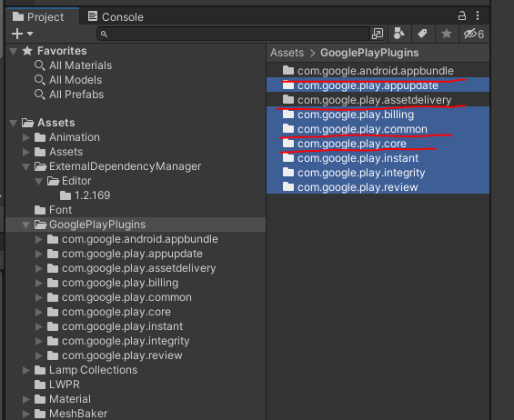Expand the Animation folder arrow

(x=25, y=137)
